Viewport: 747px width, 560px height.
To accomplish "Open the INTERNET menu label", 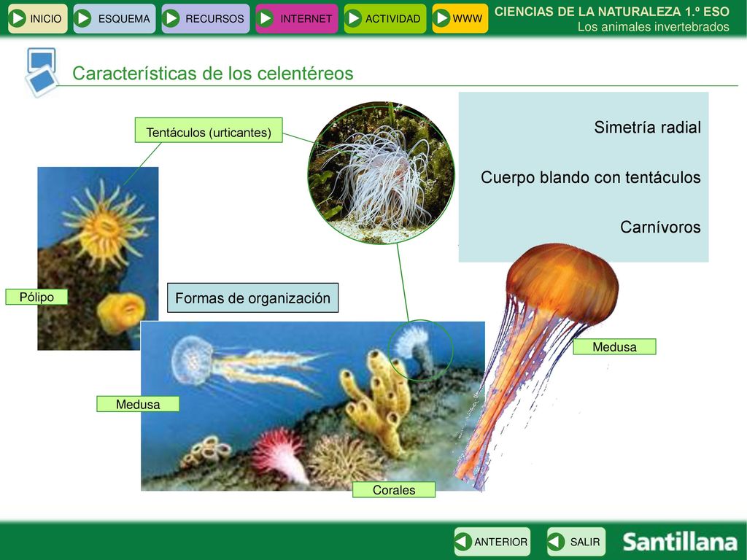I will [x=306, y=18].
